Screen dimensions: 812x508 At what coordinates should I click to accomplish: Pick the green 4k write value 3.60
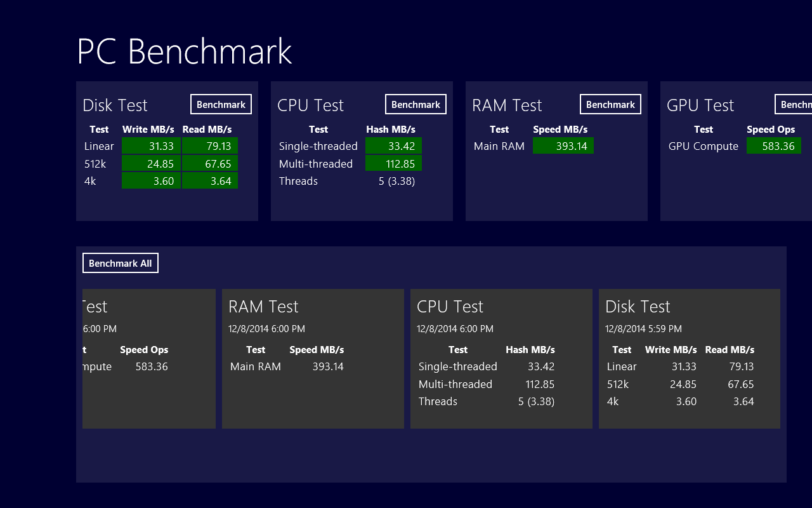[x=151, y=181]
